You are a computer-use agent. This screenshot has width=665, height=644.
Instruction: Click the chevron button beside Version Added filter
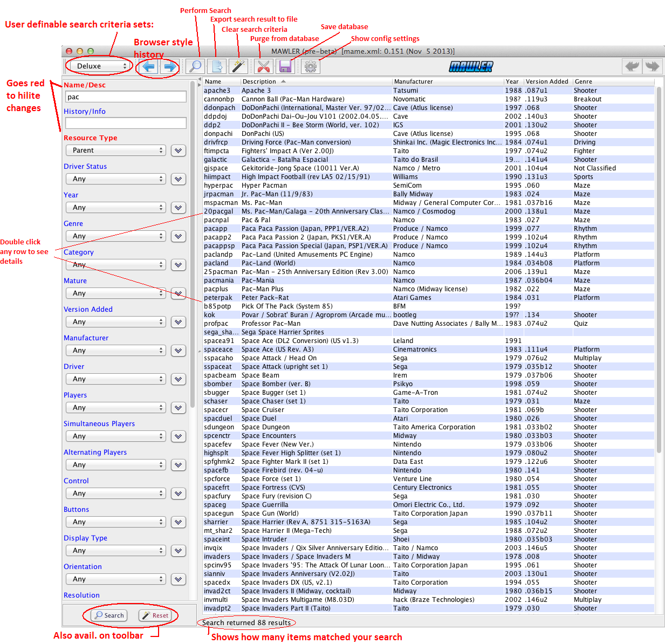pos(179,322)
